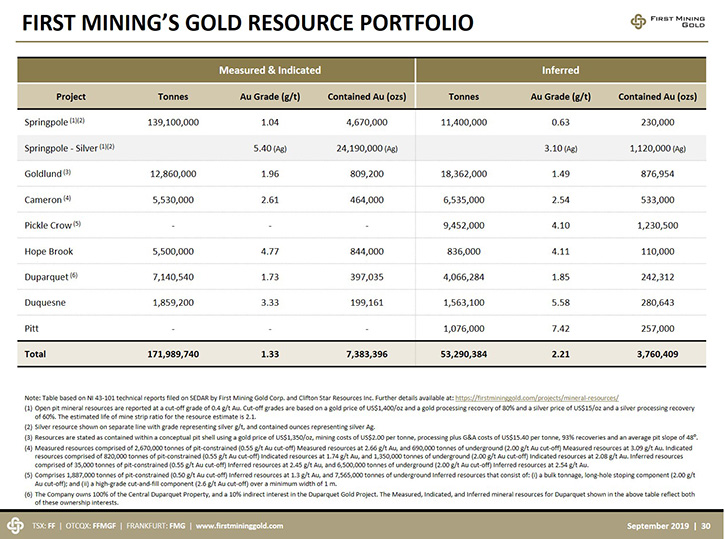The height and width of the screenshot is (539, 725).
Task: Click the Springpole - Silver row label
Action: tap(69, 148)
